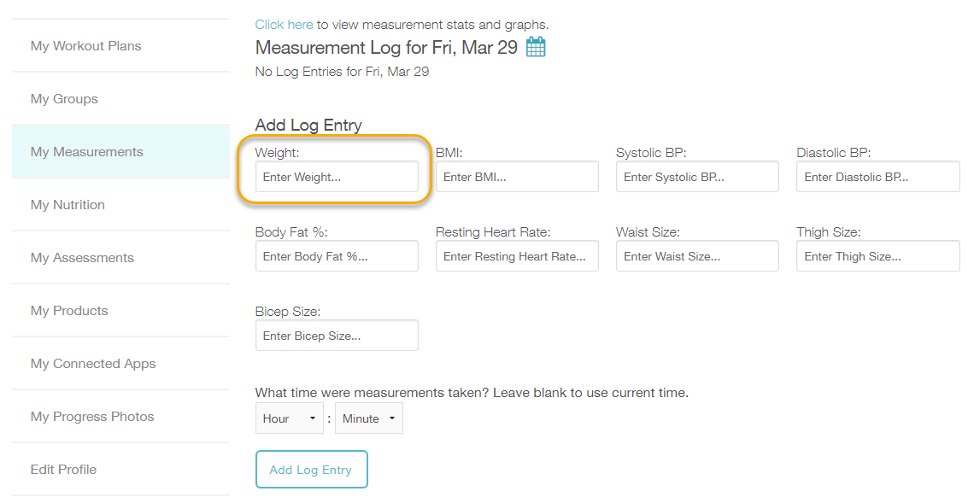The height and width of the screenshot is (503, 980).
Task: Select the Systolic BP input
Action: click(x=697, y=177)
